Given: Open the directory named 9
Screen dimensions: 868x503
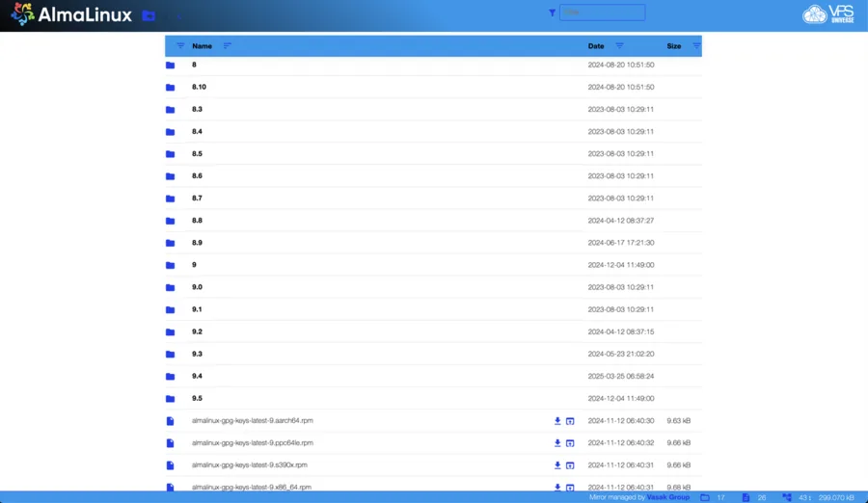Looking at the screenshot, I should point(194,264).
